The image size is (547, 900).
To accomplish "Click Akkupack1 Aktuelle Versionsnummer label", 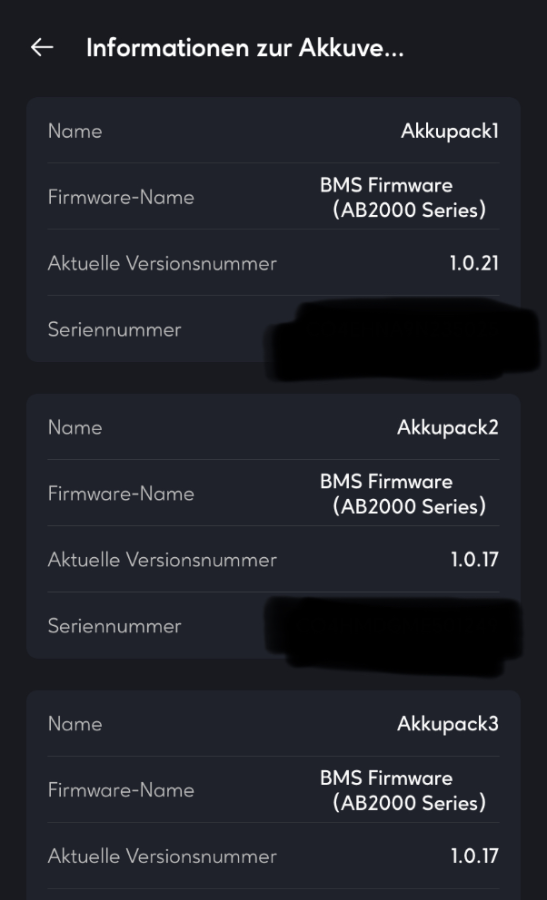I will click(162, 263).
